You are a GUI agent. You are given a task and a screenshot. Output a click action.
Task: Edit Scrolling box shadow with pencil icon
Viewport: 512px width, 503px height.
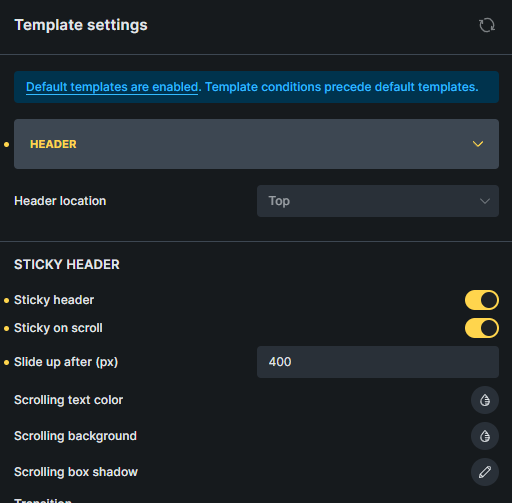[485, 472]
